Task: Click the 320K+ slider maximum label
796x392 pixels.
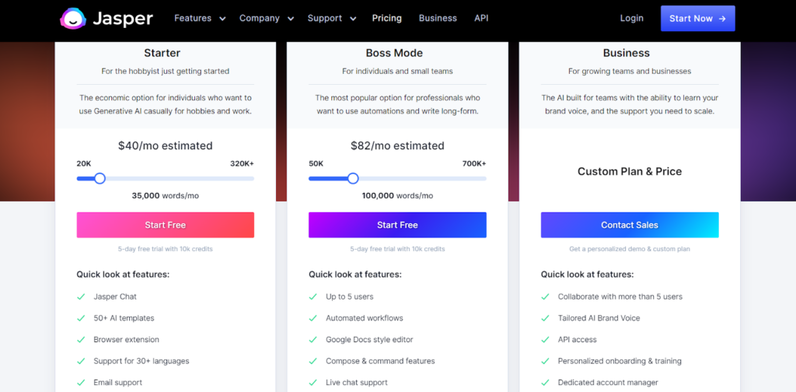Action: click(242, 164)
